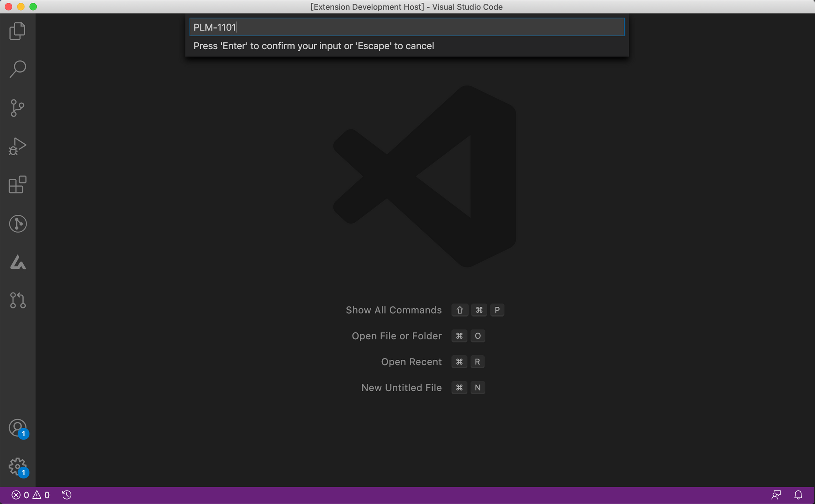
Task: Click the feedback icon in status bar
Action: click(x=776, y=495)
